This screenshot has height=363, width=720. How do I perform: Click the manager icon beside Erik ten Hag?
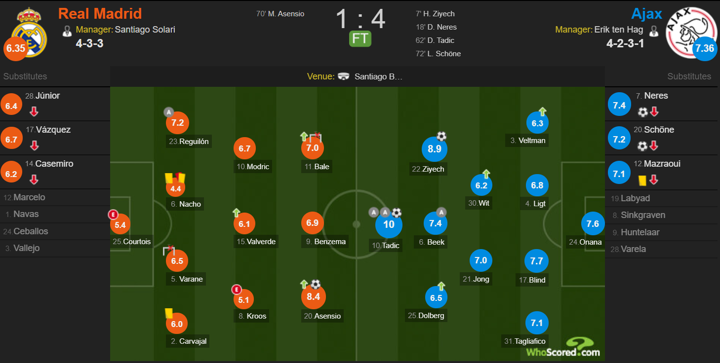654,31
